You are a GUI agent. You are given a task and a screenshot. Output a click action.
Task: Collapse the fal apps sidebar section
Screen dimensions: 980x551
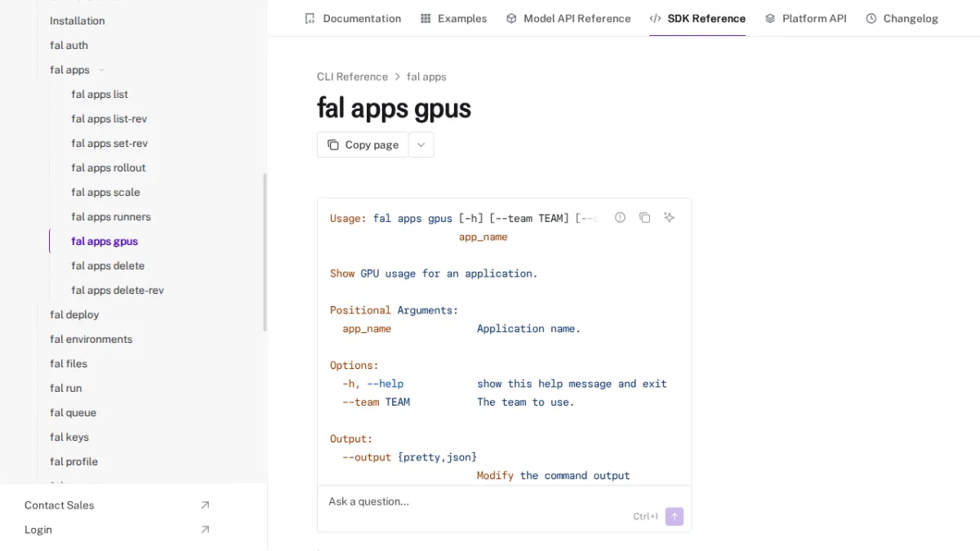click(x=101, y=70)
